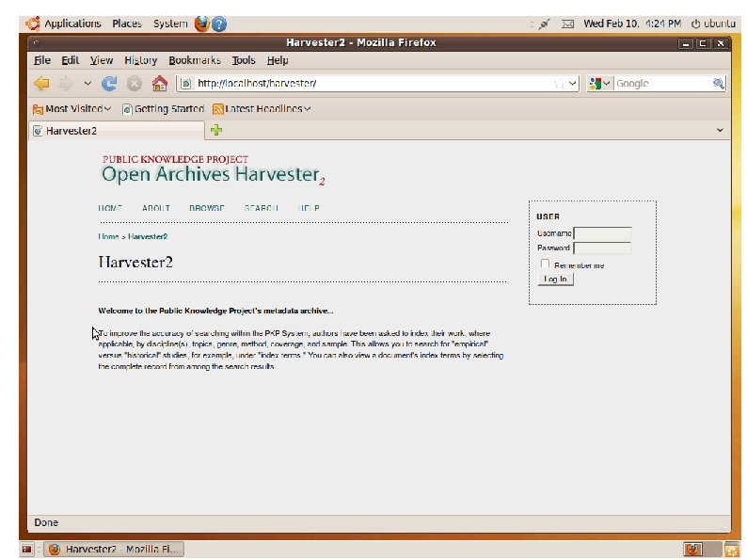The width and height of the screenshot is (747, 560).
Task: Open the Tools menu
Action: [244, 60]
